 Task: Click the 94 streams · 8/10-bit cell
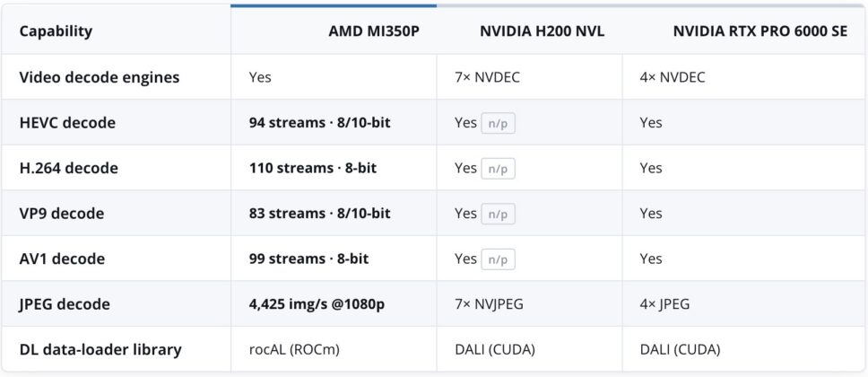point(320,122)
